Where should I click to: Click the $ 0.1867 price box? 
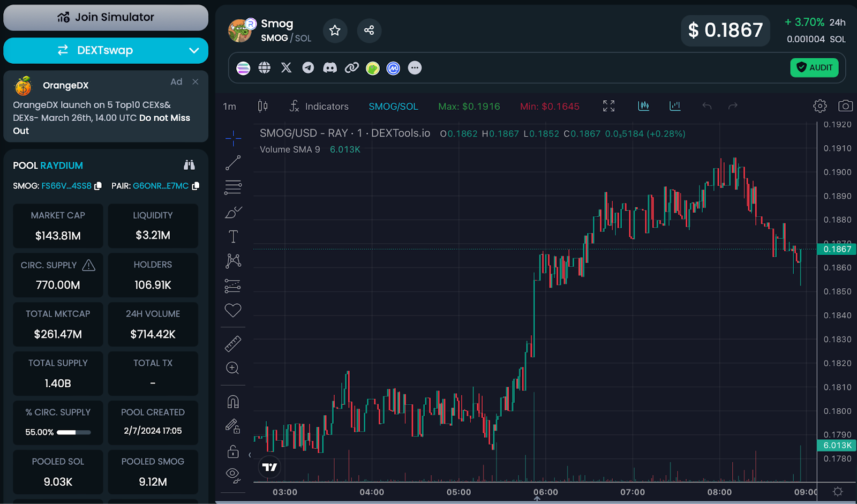(x=725, y=31)
